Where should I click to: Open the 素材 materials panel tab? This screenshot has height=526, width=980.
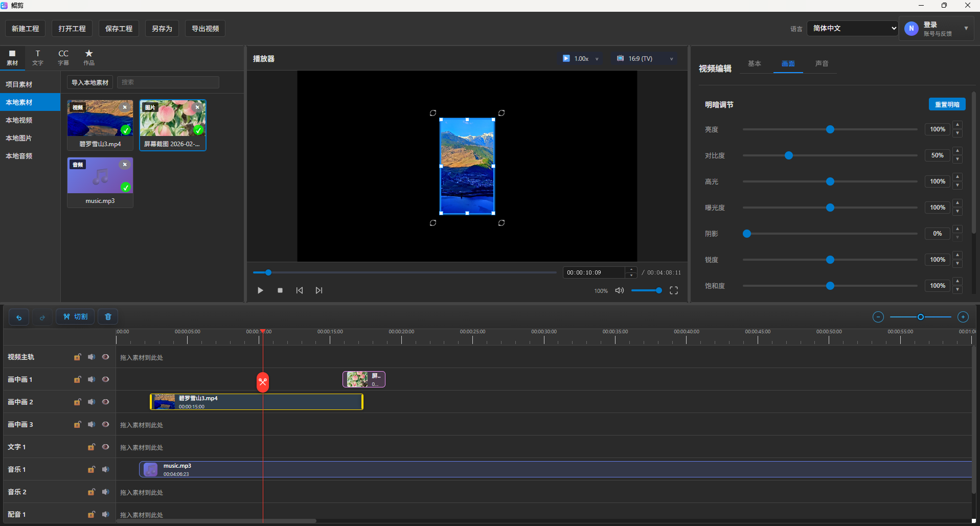(x=12, y=58)
